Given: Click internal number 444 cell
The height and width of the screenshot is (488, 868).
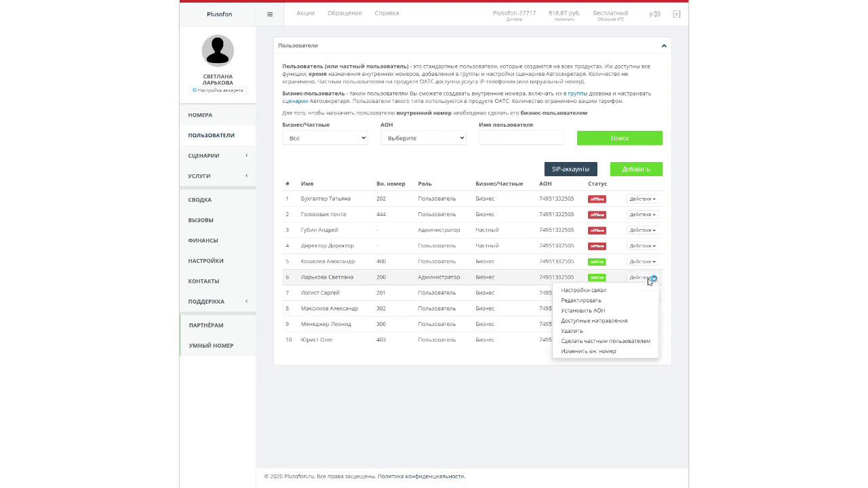Looking at the screenshot, I should (381, 214).
